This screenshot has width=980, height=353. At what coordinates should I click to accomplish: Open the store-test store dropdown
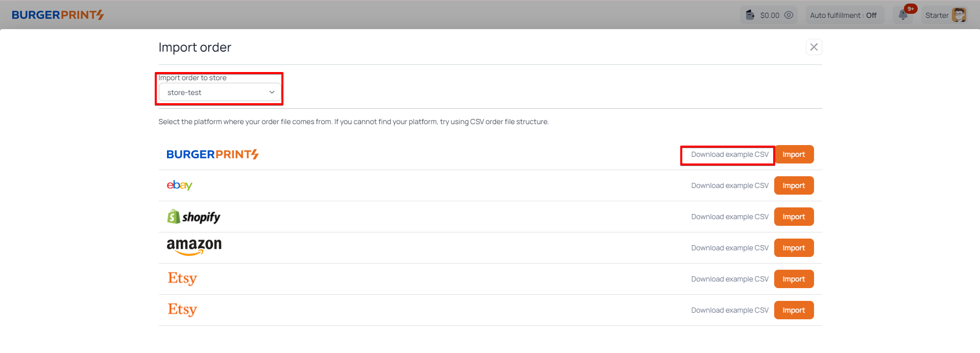[x=220, y=92]
